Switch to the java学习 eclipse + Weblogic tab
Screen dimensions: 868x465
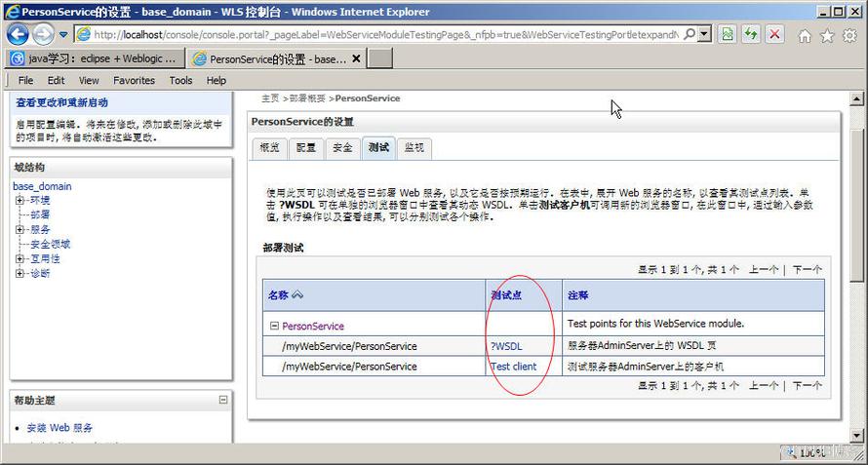click(x=95, y=58)
